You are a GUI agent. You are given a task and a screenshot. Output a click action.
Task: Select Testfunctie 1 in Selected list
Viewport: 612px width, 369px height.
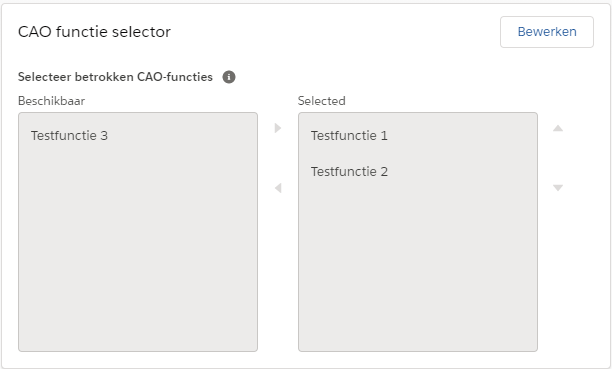[418, 135]
